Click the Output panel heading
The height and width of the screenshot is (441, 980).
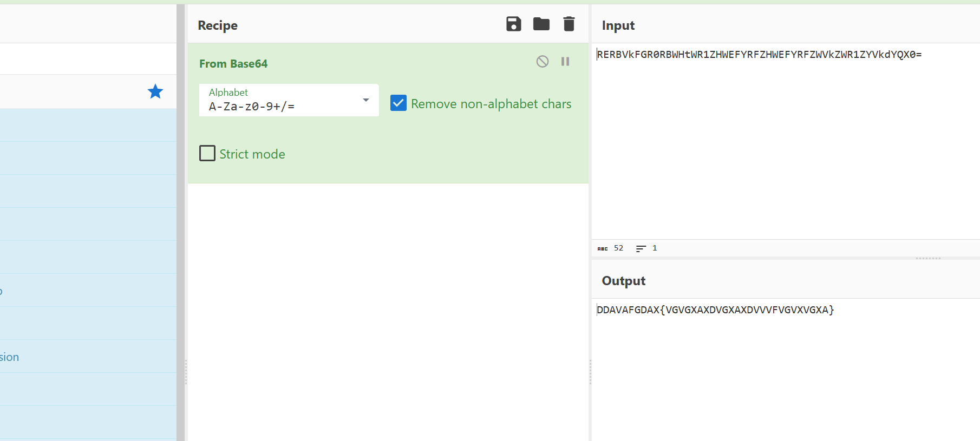(624, 281)
